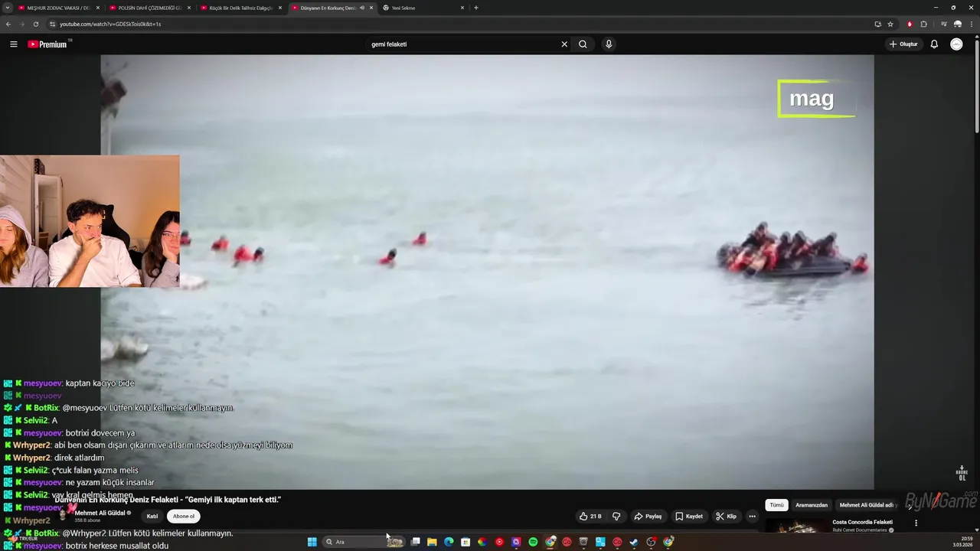Close the Yeni Sekme tab
The height and width of the screenshot is (551, 980).
pyautogui.click(x=462, y=8)
